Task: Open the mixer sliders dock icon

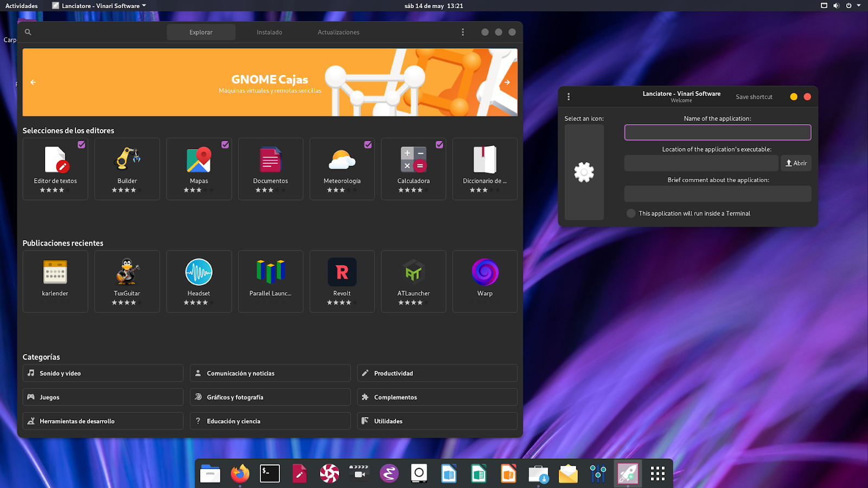Action: (598, 474)
